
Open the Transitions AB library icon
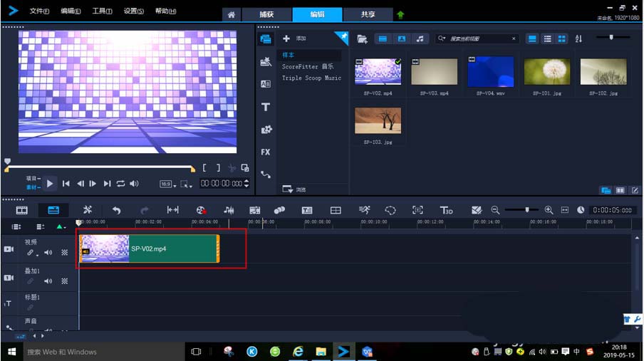pos(265,84)
